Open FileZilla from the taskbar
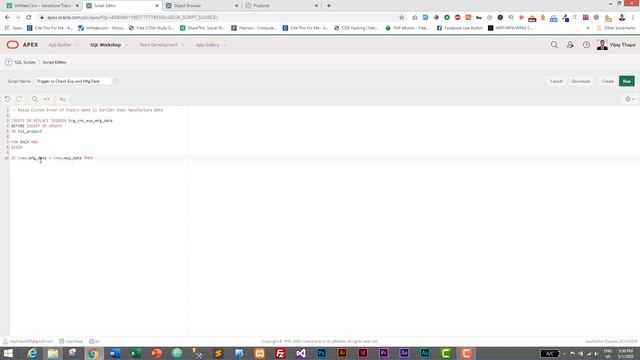640x360 pixels. pos(280,353)
